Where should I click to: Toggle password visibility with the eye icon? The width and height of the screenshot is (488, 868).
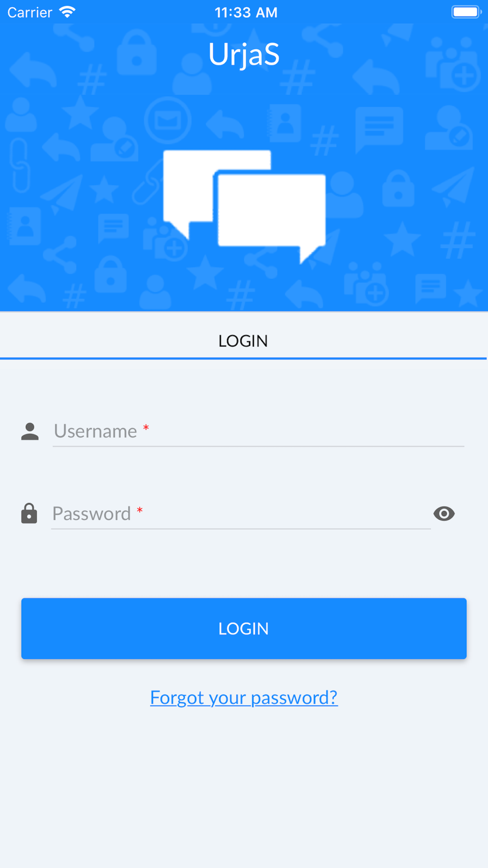(444, 514)
